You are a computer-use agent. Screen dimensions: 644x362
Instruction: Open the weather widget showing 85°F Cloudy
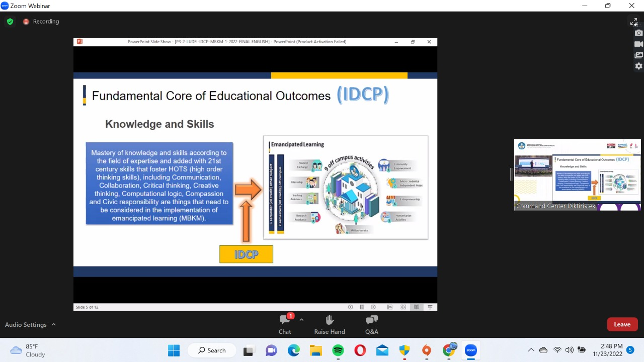coord(28,350)
